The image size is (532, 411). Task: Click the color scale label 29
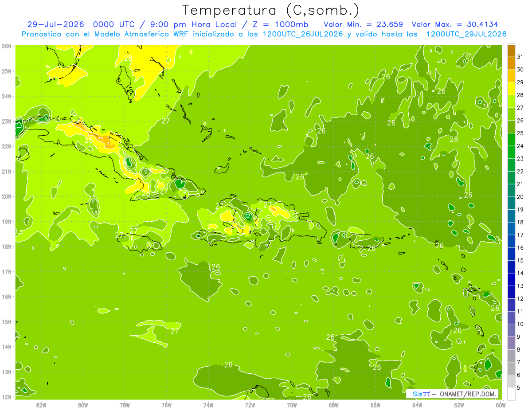(520, 82)
